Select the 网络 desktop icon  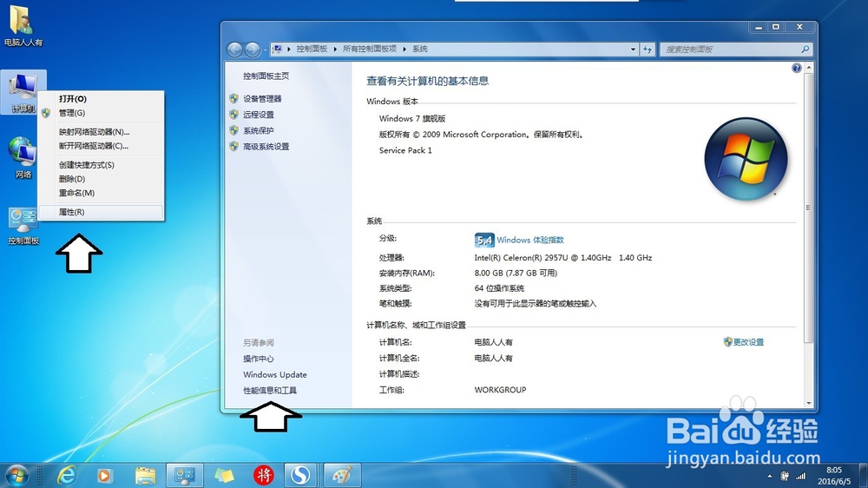23,158
